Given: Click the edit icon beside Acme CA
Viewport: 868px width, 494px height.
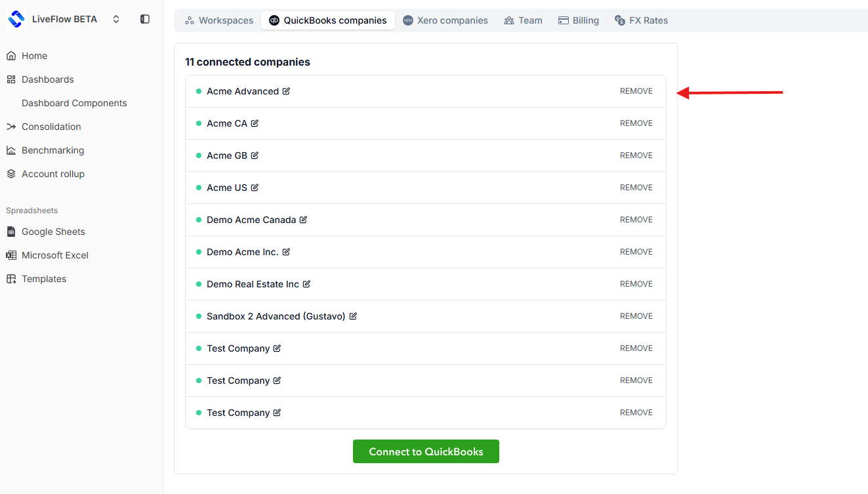Looking at the screenshot, I should 255,123.
